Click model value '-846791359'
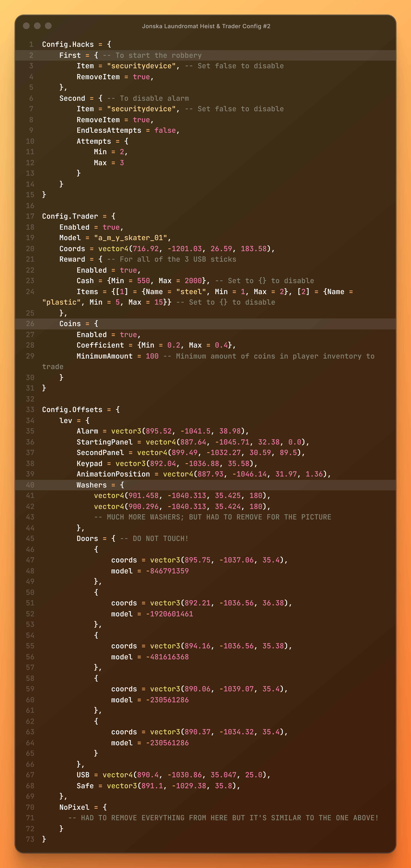This screenshot has height=868, width=411. click(x=167, y=571)
